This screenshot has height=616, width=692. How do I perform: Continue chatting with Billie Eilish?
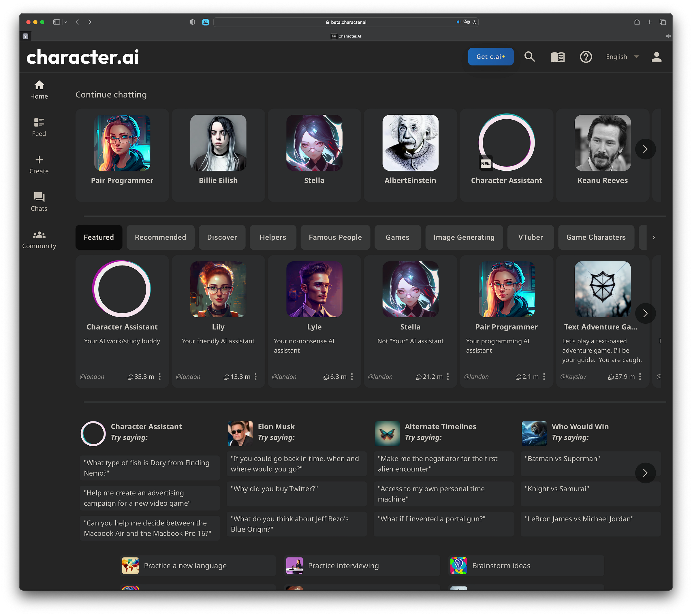pyautogui.click(x=218, y=155)
